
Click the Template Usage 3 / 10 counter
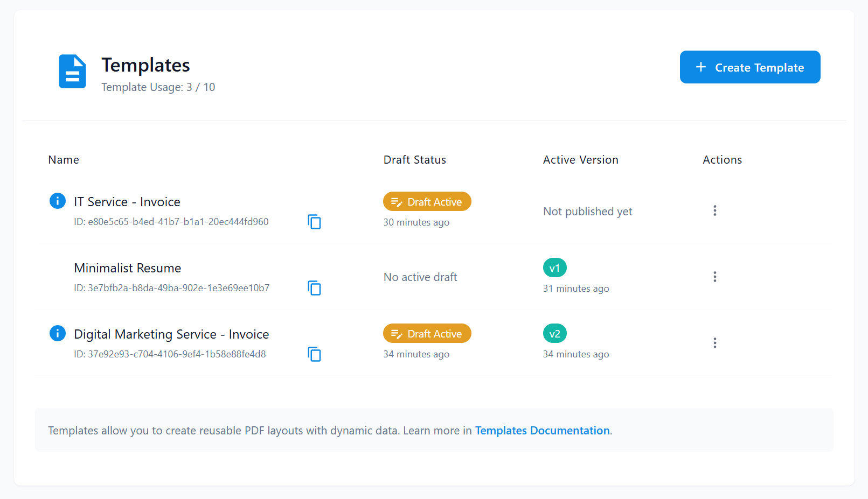[x=158, y=87]
